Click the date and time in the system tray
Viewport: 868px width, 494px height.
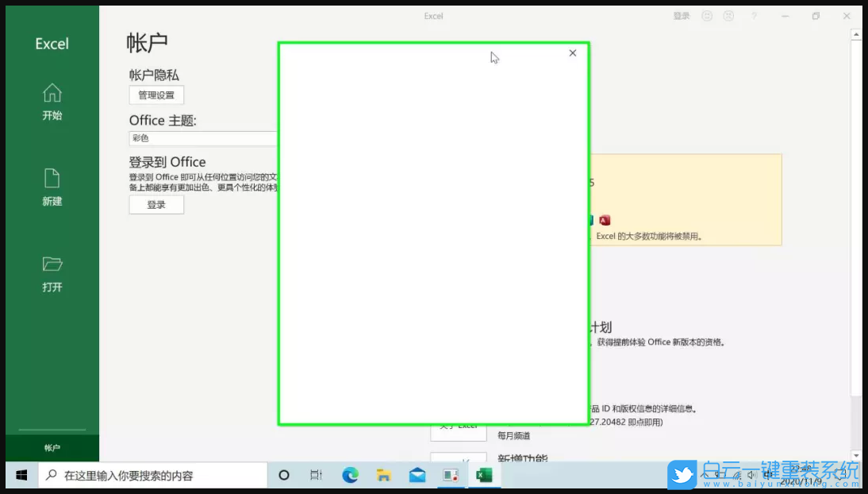(x=801, y=474)
